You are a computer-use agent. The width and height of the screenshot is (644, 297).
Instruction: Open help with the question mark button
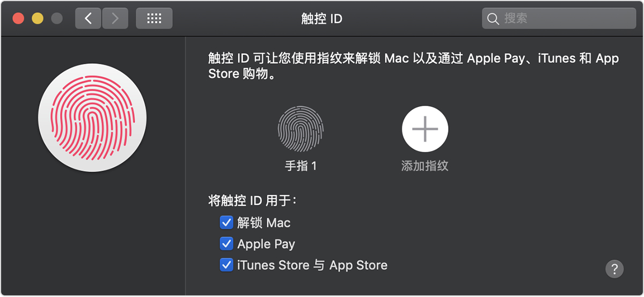pyautogui.click(x=614, y=269)
